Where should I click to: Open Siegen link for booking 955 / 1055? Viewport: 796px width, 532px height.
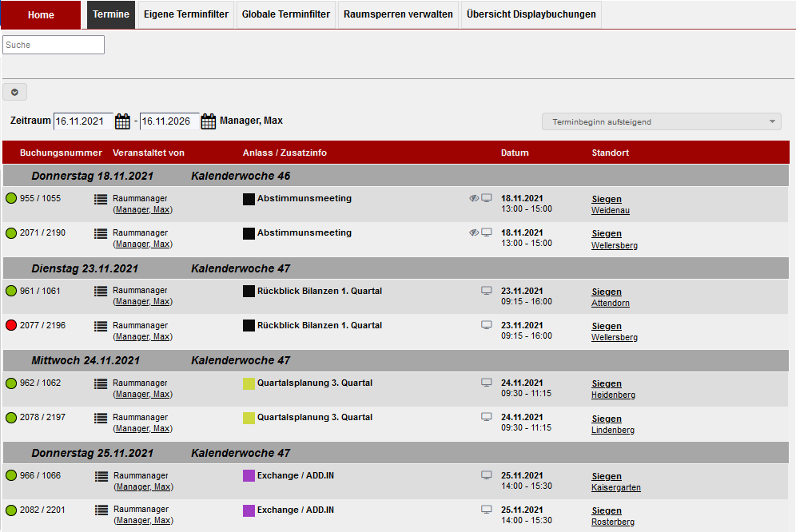click(606, 199)
